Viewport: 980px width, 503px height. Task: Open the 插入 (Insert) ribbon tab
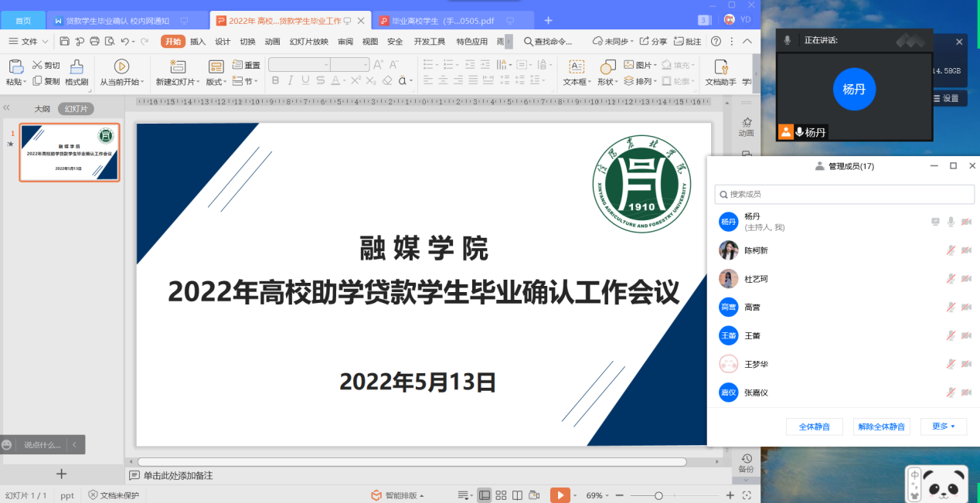pyautogui.click(x=198, y=42)
